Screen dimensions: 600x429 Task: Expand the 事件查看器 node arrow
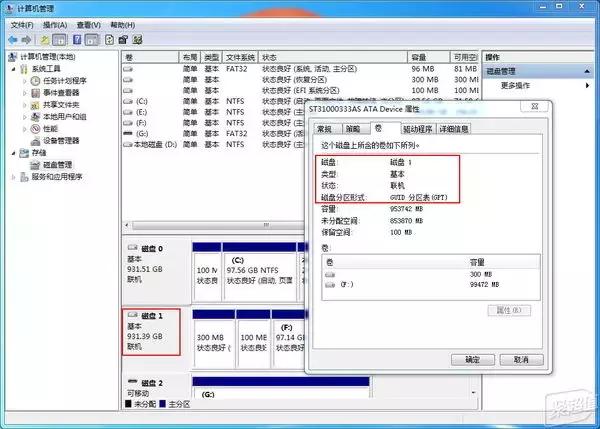[25, 93]
